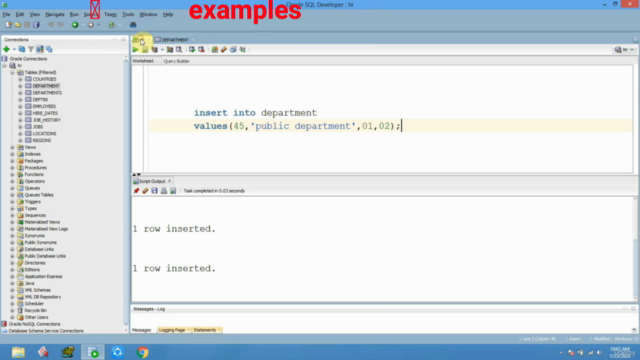Clear Script Output with the eraser icon
The width and height of the screenshot is (640, 360).
point(145,191)
